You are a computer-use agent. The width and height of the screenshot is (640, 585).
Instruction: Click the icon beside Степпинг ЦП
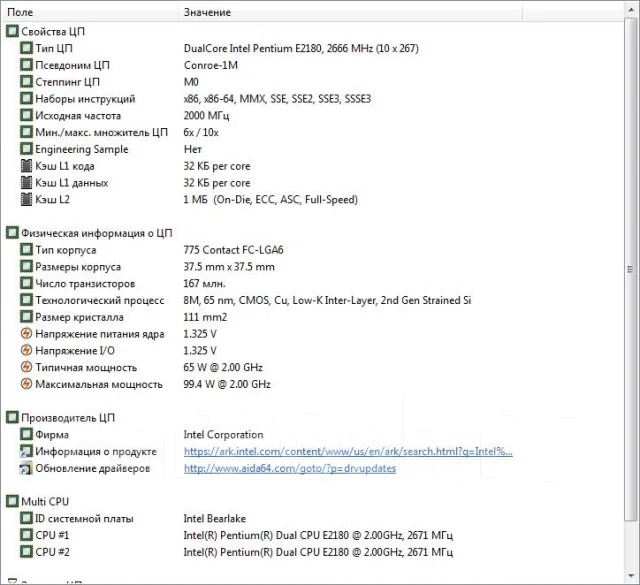coord(26,82)
